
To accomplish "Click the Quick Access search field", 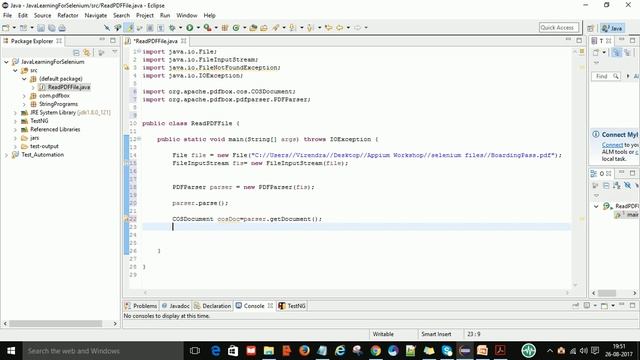I will click(x=559, y=28).
